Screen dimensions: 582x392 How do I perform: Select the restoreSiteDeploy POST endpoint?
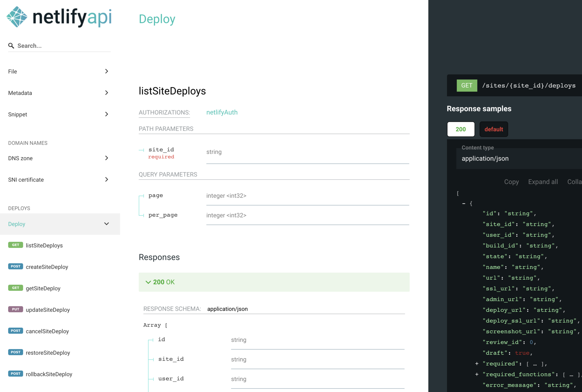(x=48, y=353)
